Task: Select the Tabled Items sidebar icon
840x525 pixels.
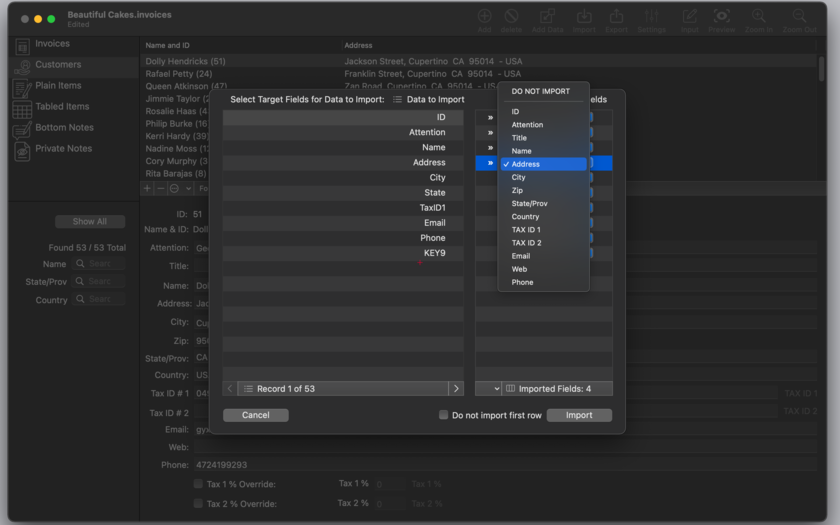Action: [22, 108]
